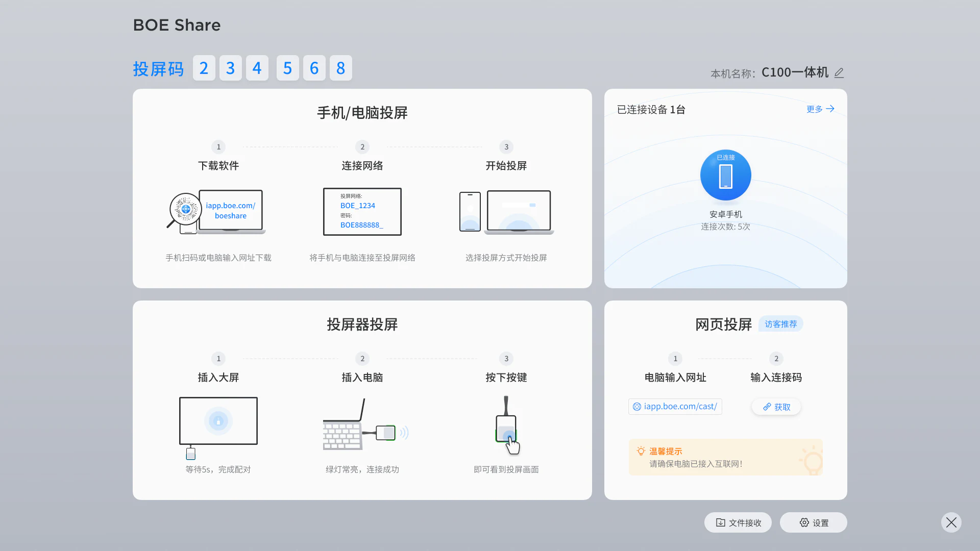Image resolution: width=980 pixels, height=551 pixels.
Task: Select the connected Android phone icon
Action: pyautogui.click(x=725, y=175)
